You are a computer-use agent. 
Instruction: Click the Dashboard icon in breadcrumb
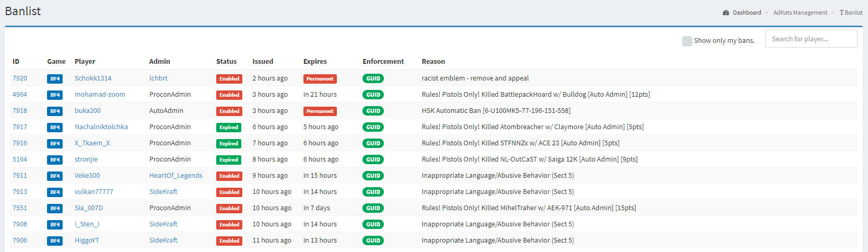(726, 13)
